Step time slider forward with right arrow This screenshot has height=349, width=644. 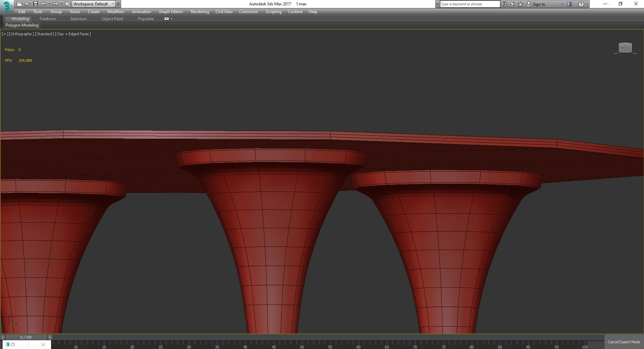tap(50, 337)
